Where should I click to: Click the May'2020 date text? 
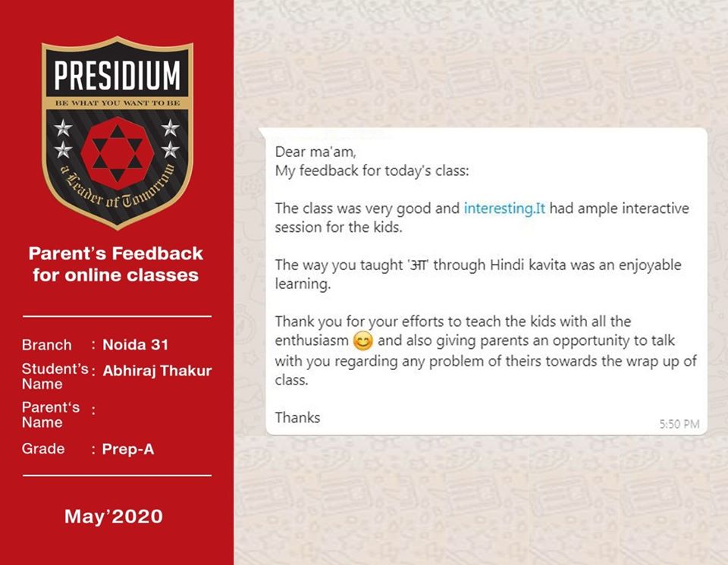pyautogui.click(x=114, y=516)
